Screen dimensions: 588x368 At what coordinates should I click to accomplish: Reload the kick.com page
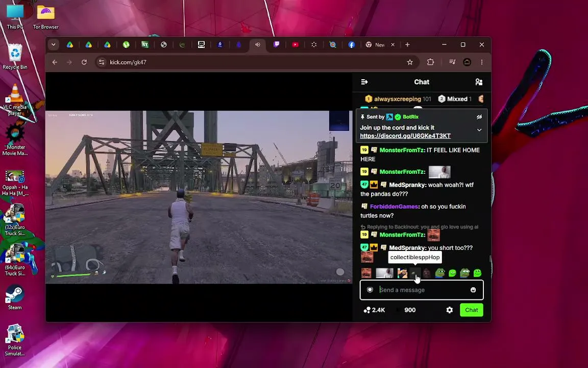click(84, 62)
